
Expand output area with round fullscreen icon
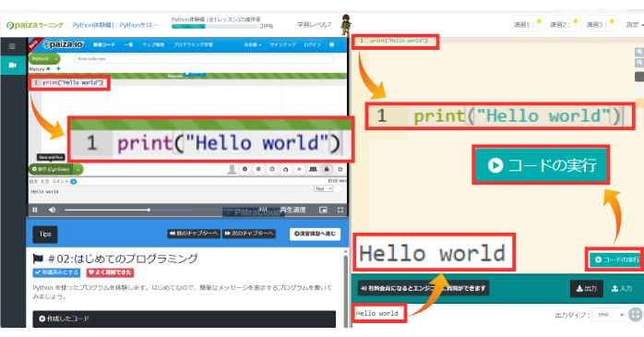point(635,315)
